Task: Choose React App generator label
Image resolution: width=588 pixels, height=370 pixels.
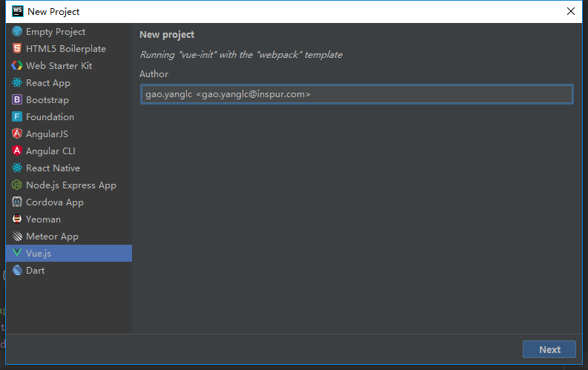Action: (x=48, y=83)
